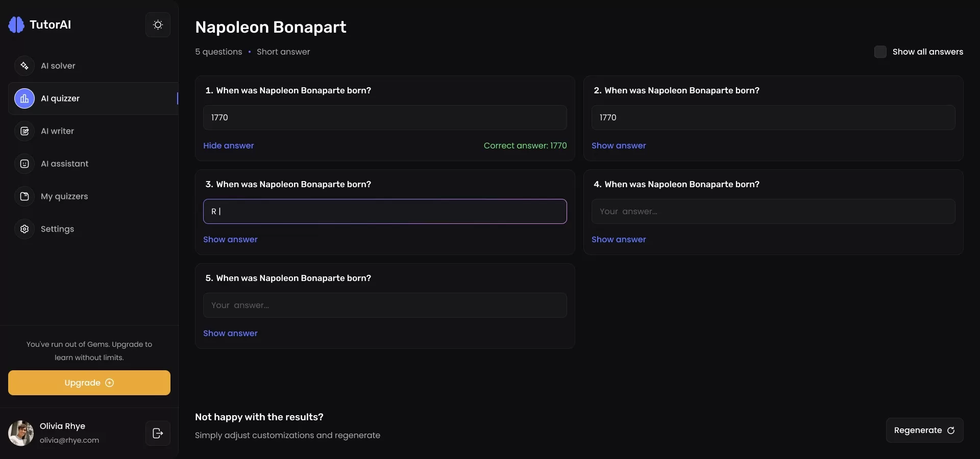
Task: Open the AI writer menu item
Action: (57, 131)
